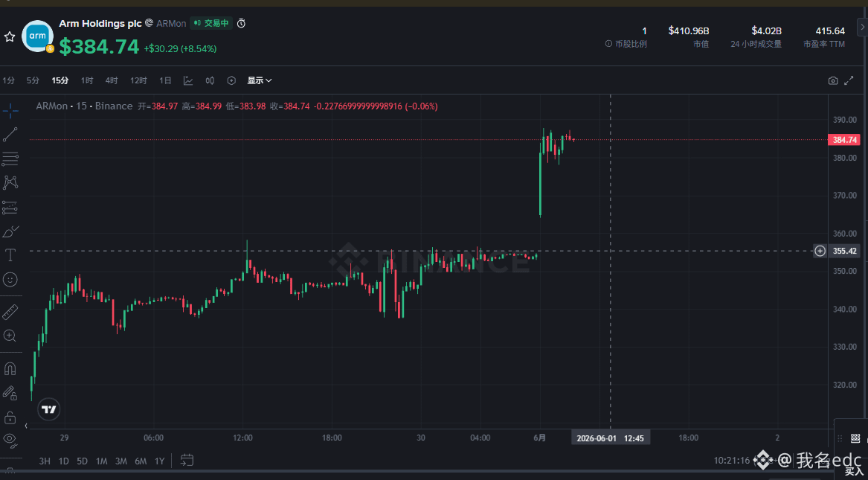The height and width of the screenshot is (480, 868).
Task: Select the ruler measure tool
Action: pos(10,313)
